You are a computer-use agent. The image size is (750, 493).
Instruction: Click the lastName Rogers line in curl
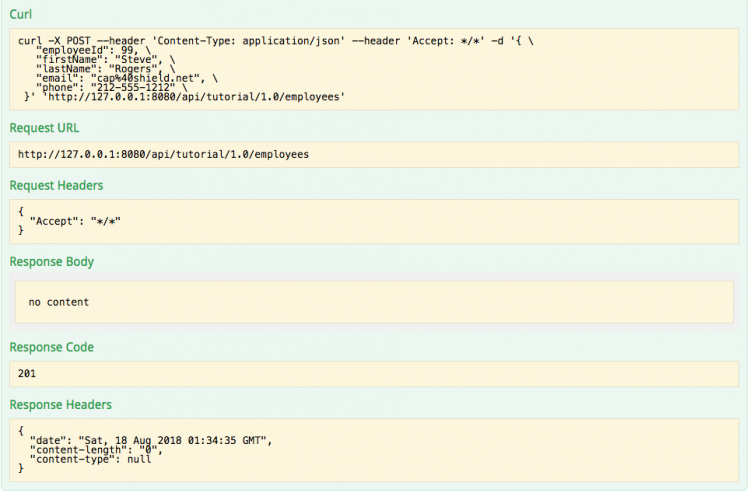pyautogui.click(x=105, y=69)
